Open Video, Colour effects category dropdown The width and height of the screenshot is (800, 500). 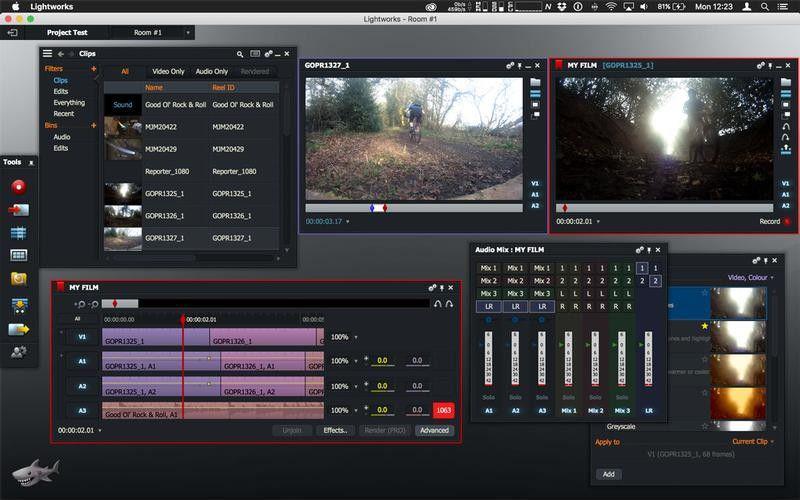772,278
